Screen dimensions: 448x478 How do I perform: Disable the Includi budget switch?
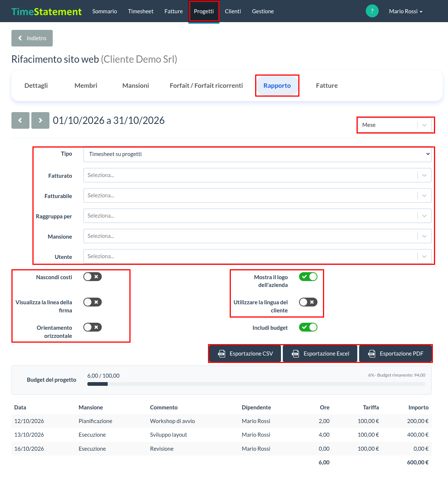308,327
